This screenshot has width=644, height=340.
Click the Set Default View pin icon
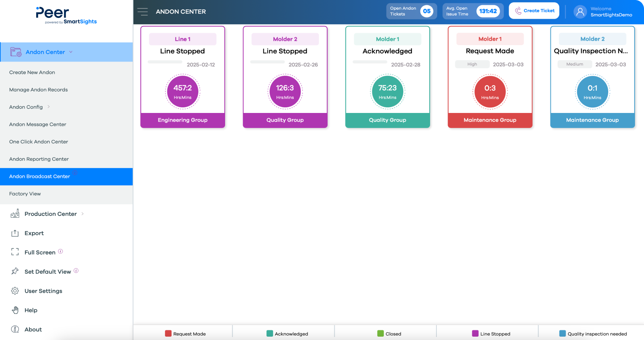coord(15,271)
